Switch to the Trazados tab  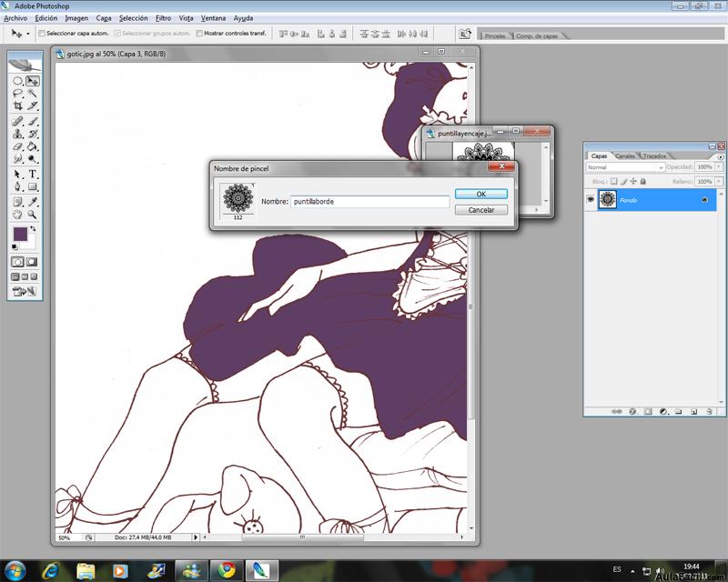pos(654,156)
